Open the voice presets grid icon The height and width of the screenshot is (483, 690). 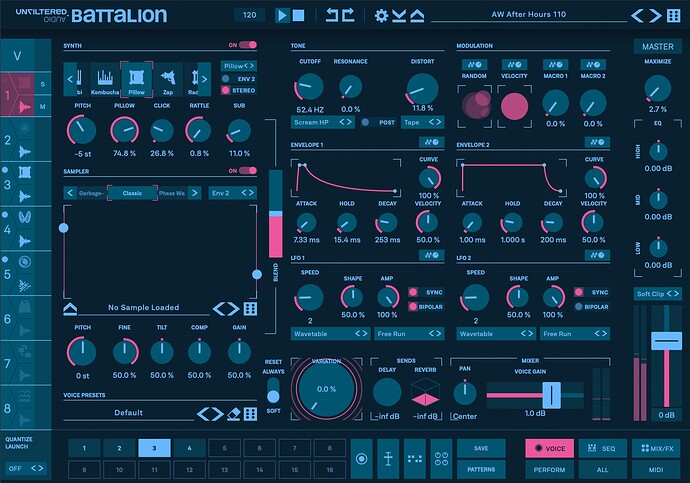250,414
